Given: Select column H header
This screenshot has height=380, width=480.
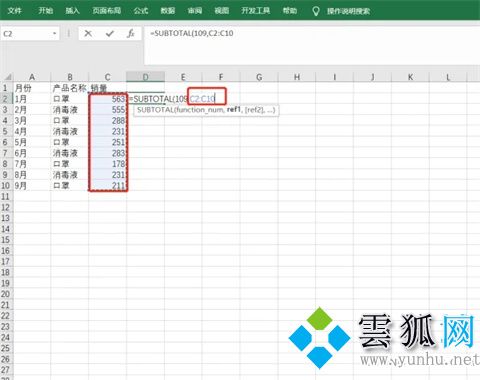Looking at the screenshot, I should click(297, 77).
